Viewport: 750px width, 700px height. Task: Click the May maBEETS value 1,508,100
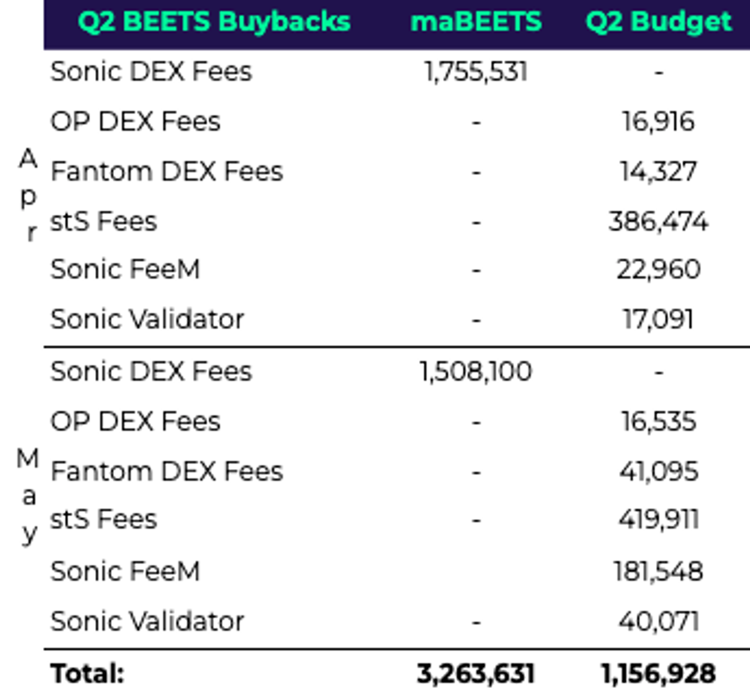(x=475, y=371)
